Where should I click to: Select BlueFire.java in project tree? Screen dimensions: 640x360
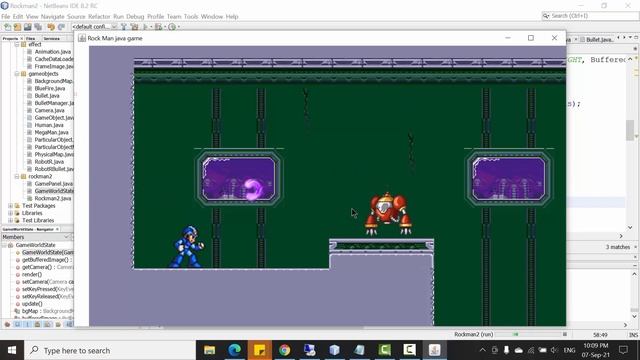pyautogui.click(x=50, y=89)
